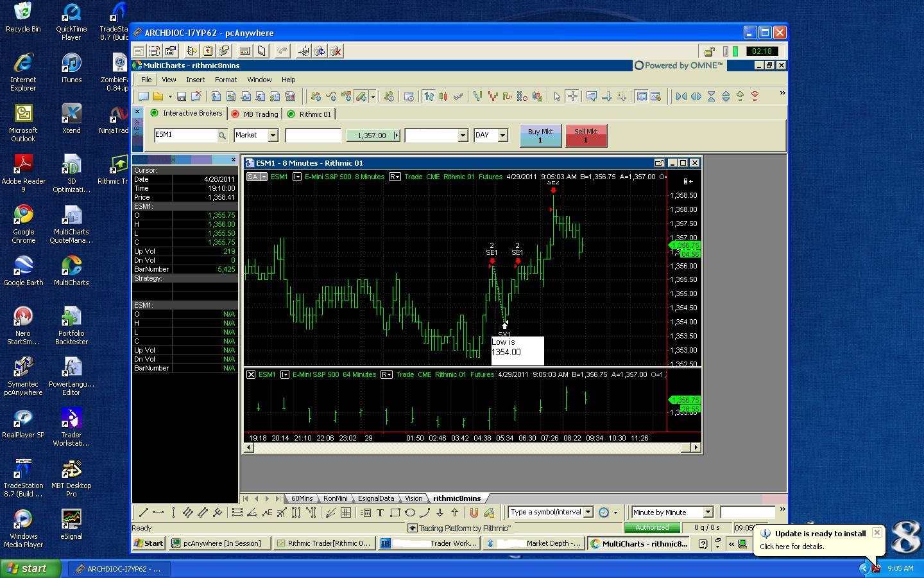Click the chart horizontal scrollbar left arrow
Viewport: 924px width, 578px height.
(249, 448)
